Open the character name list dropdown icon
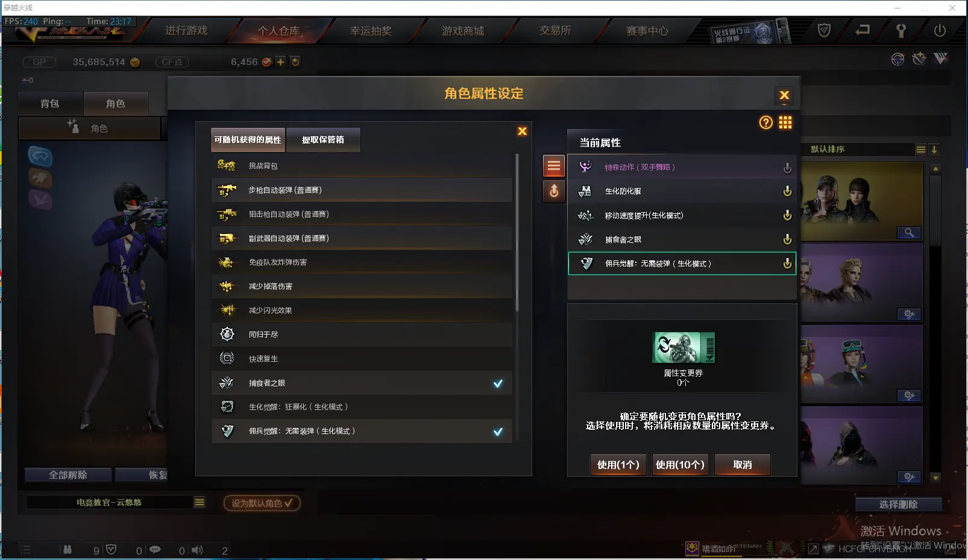Screen dimensions: 968x560 pos(199,502)
